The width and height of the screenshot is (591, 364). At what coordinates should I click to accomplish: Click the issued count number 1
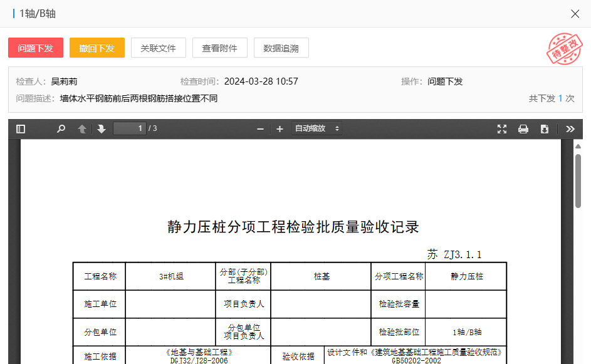(560, 98)
